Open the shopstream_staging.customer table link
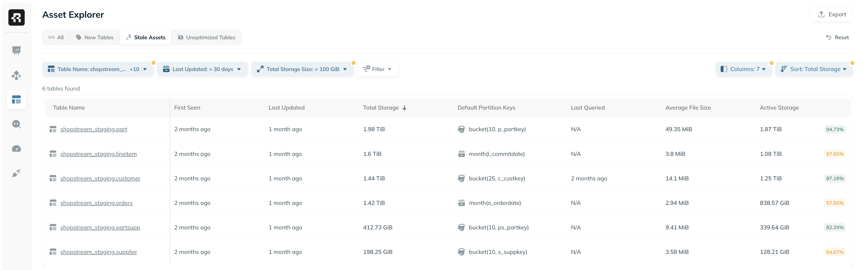This screenshot has height=270, width=868. 100,178
